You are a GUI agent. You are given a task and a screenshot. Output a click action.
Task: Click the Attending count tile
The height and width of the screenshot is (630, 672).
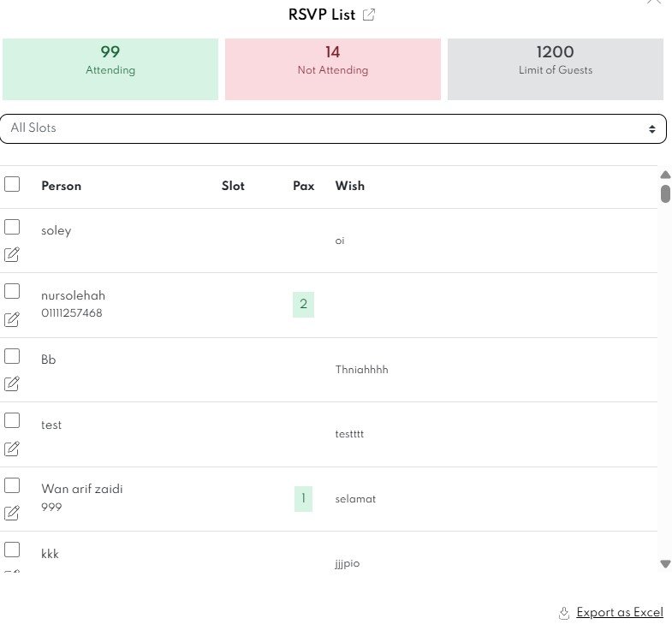[110, 69]
